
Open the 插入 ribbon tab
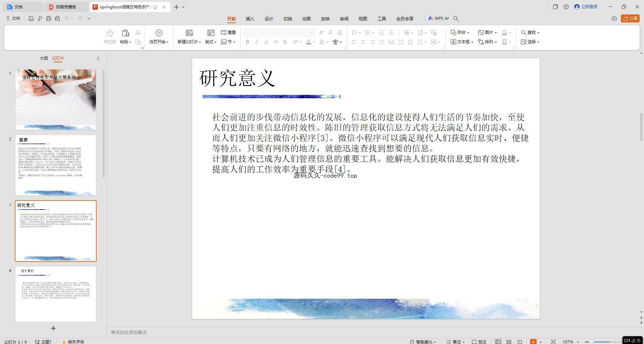pyautogui.click(x=250, y=19)
